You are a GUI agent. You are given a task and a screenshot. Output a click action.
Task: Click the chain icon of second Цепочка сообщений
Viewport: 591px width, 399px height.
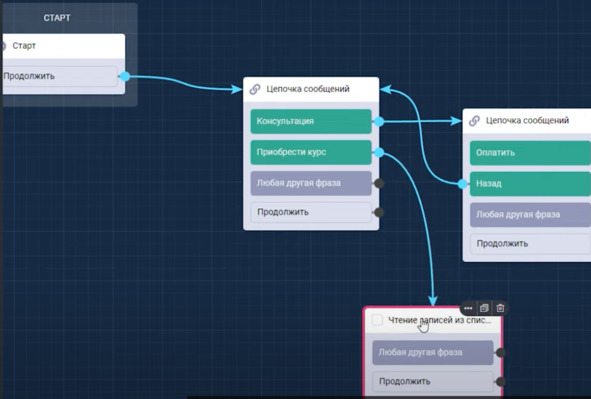coord(474,121)
